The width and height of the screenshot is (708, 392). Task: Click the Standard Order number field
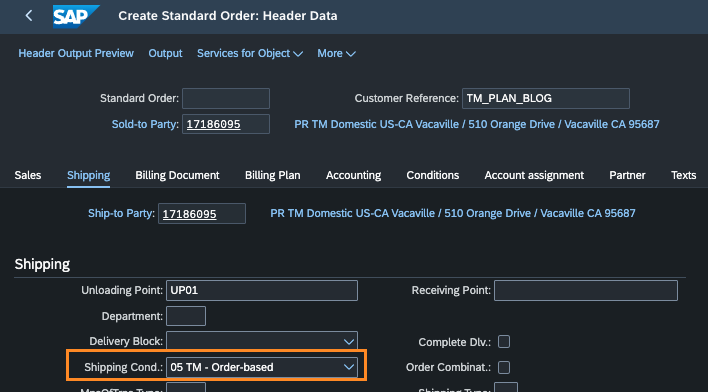pos(226,98)
